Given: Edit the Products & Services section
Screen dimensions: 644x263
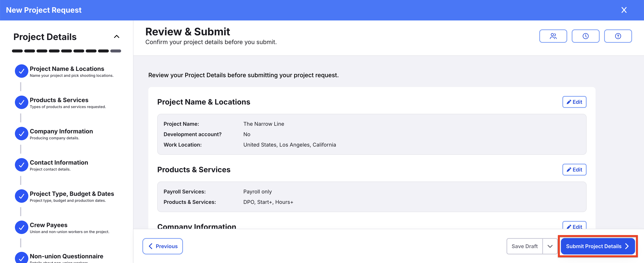Looking at the screenshot, I should pyautogui.click(x=574, y=170).
